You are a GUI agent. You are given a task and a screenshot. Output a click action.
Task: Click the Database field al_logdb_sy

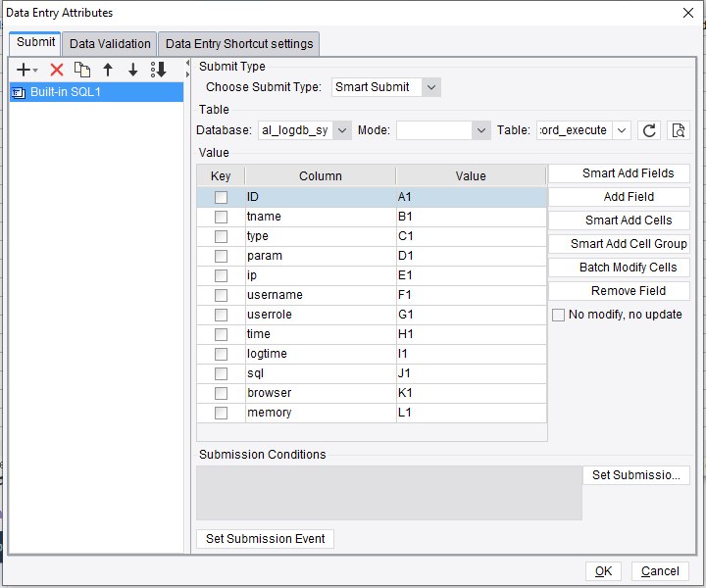pos(295,130)
